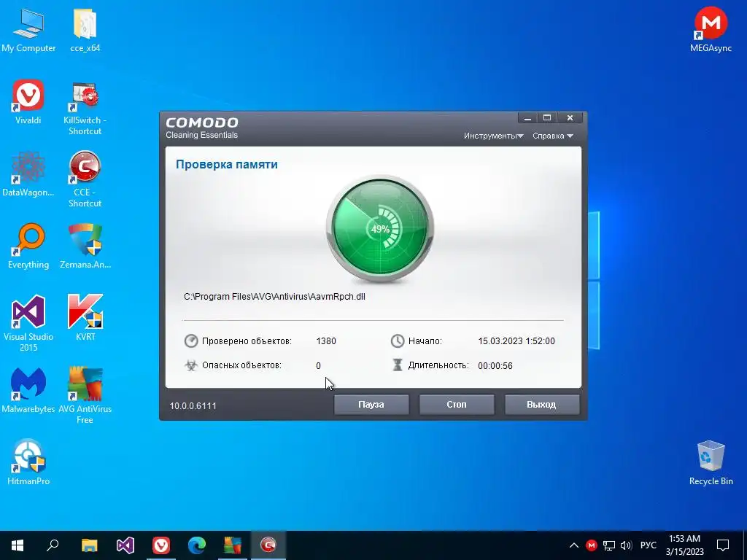The image size is (747, 560).
Task: Launch Malwarebytes from the desktop
Action: (x=28, y=391)
